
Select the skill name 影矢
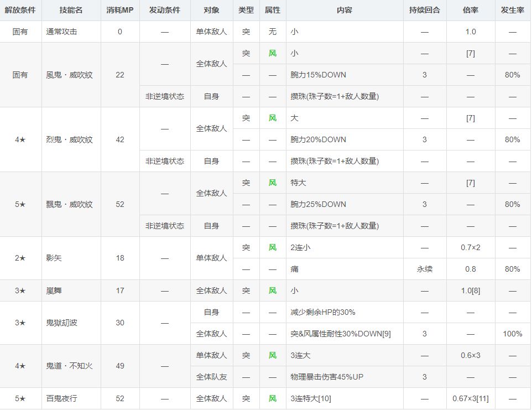[54, 258]
